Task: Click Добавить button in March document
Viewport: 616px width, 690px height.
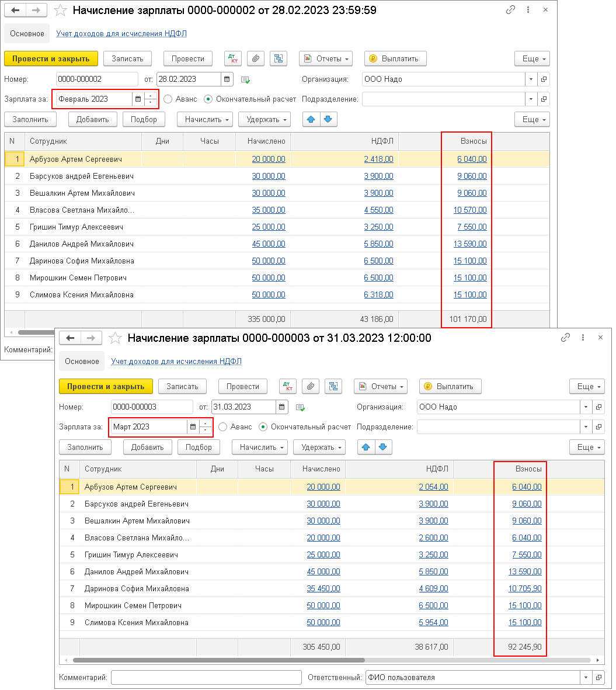Action: 147,447
